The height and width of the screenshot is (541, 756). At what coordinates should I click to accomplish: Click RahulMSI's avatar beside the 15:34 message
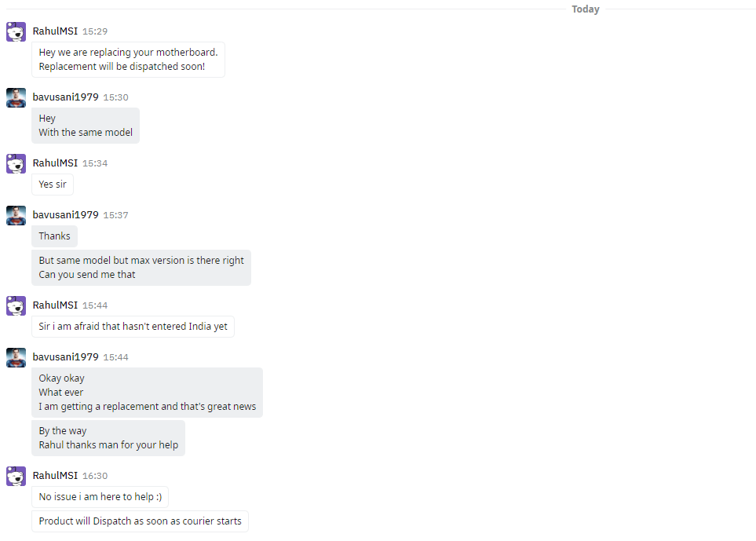click(16, 164)
